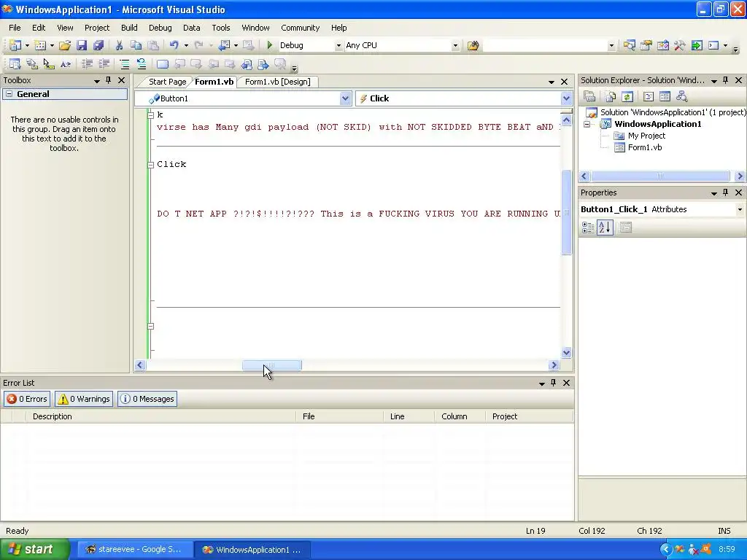Screen dimensions: 747x560
Task: Click the Description column header
Action: pos(160,416)
